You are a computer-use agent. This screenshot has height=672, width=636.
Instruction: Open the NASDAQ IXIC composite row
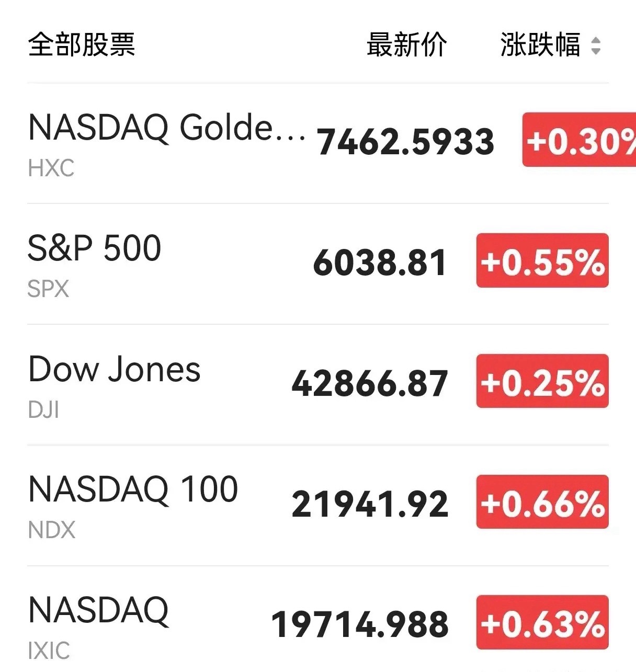tap(318, 620)
